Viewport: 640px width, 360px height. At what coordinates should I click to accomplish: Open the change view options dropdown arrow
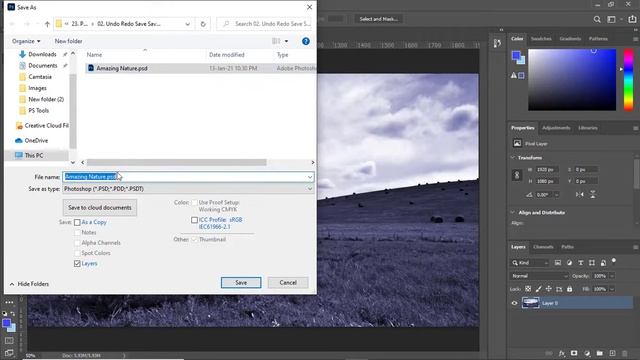click(x=286, y=41)
